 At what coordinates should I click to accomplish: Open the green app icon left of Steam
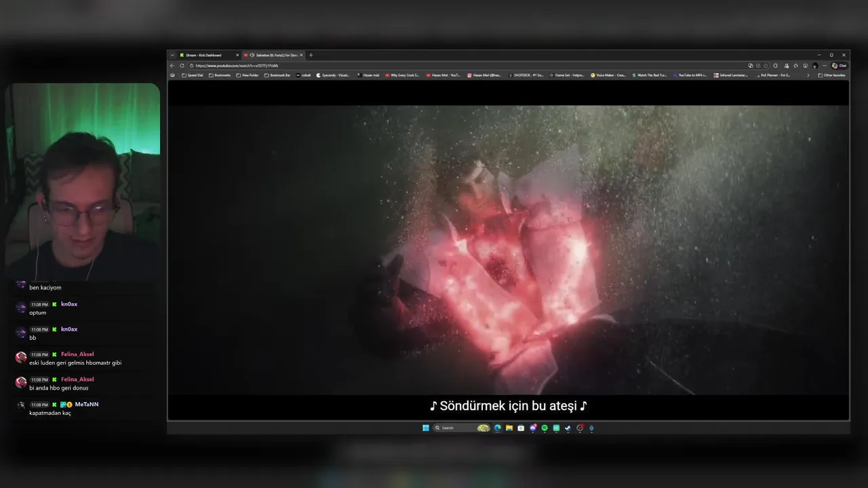point(556,428)
